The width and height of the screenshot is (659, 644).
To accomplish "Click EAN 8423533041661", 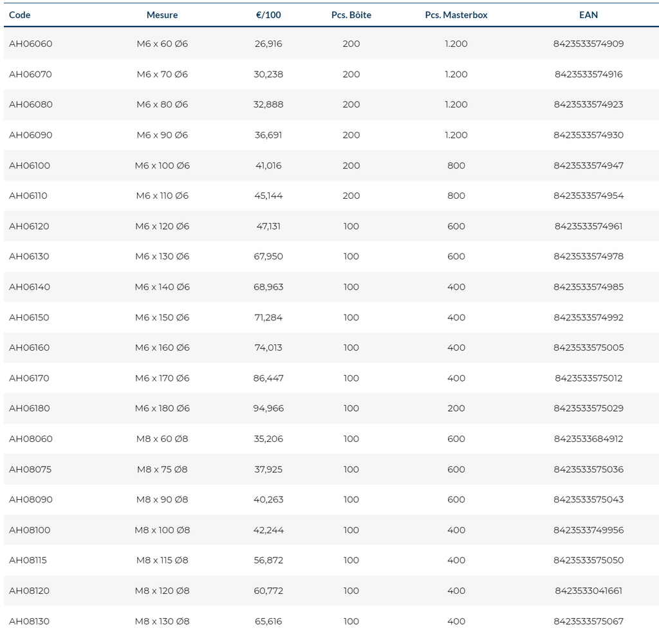I will point(588,591).
